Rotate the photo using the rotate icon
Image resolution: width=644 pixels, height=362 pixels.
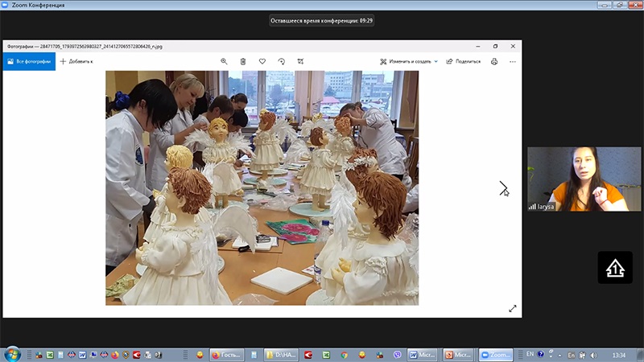(x=282, y=61)
